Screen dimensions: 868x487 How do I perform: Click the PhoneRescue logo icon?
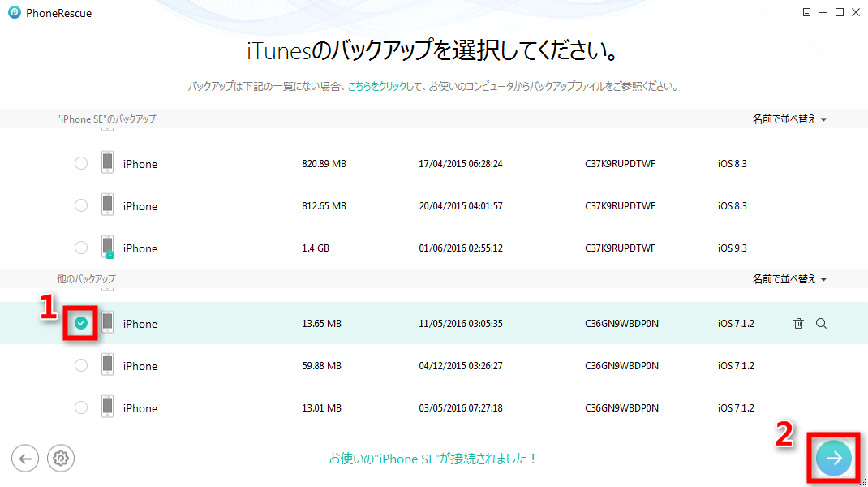[15, 13]
